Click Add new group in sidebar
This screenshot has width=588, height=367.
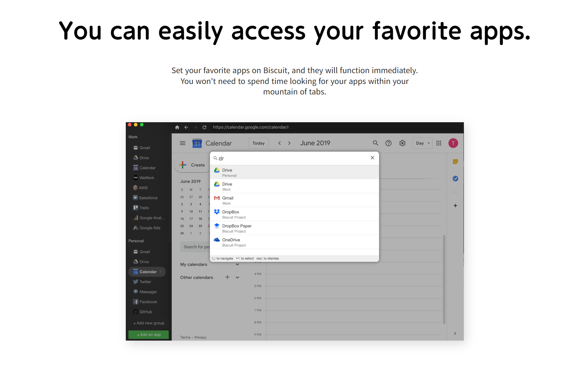tap(149, 323)
